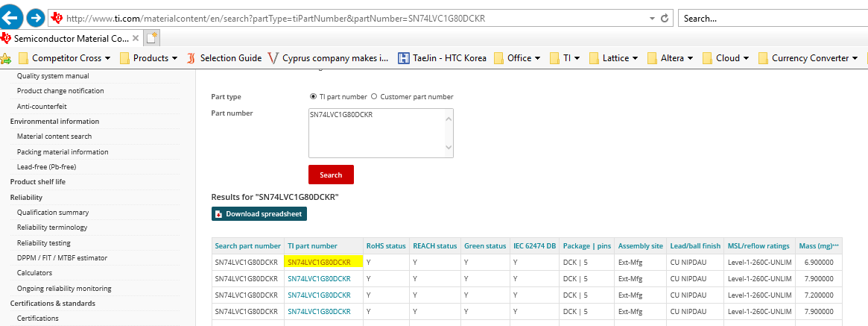Click the browser Search box
Image resolution: width=868 pixels, height=326 pixels.
click(x=773, y=18)
